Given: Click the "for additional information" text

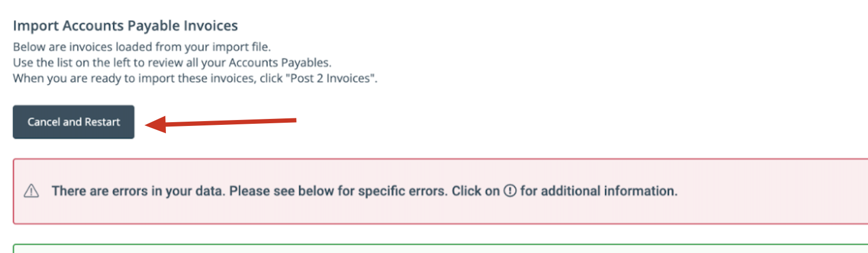Looking at the screenshot, I should point(598,191).
